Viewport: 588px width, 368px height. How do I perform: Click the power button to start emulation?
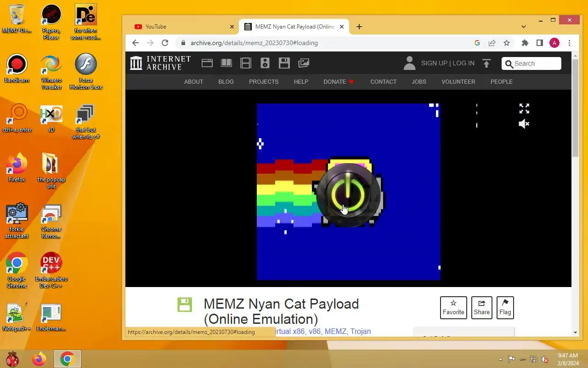tap(348, 195)
